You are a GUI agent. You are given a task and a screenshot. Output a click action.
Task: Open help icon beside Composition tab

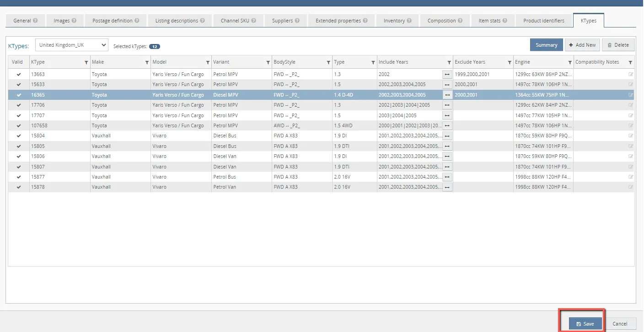pyautogui.click(x=461, y=21)
